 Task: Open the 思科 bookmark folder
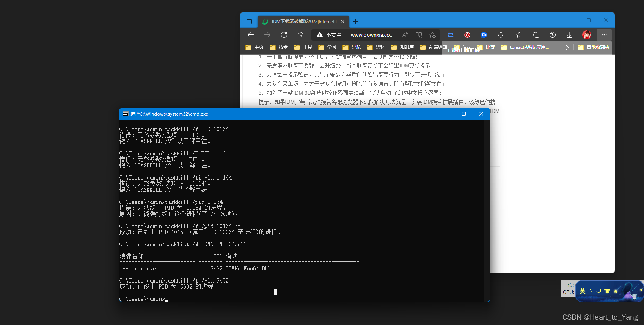pyautogui.click(x=376, y=47)
